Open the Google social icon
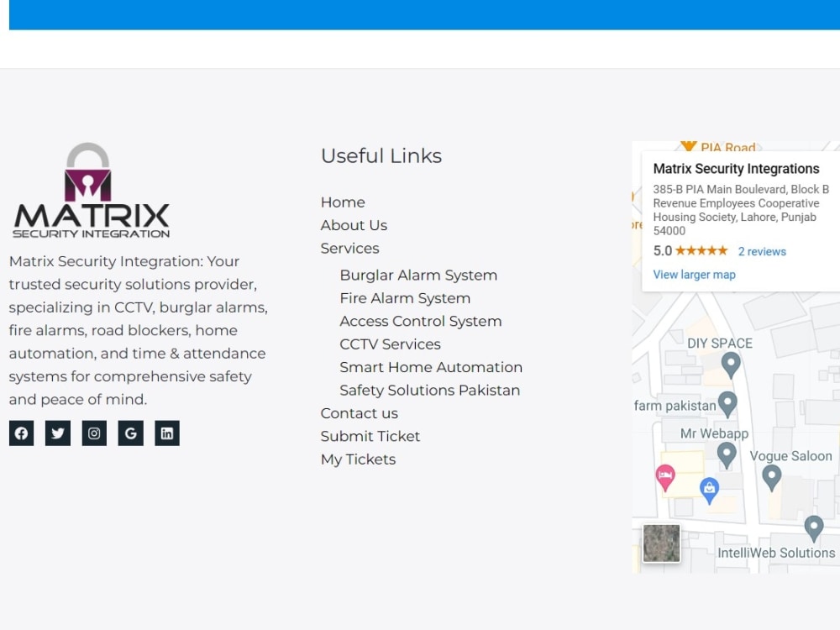 131,433
